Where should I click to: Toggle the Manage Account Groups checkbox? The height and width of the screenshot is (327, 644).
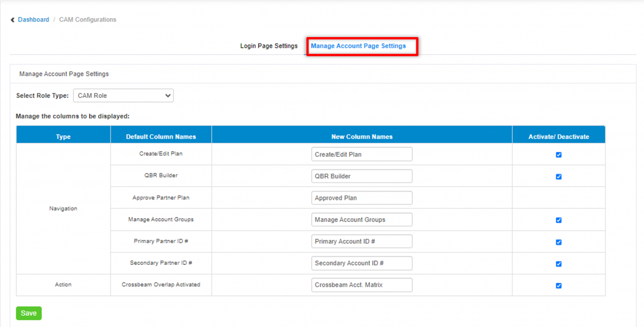(558, 220)
